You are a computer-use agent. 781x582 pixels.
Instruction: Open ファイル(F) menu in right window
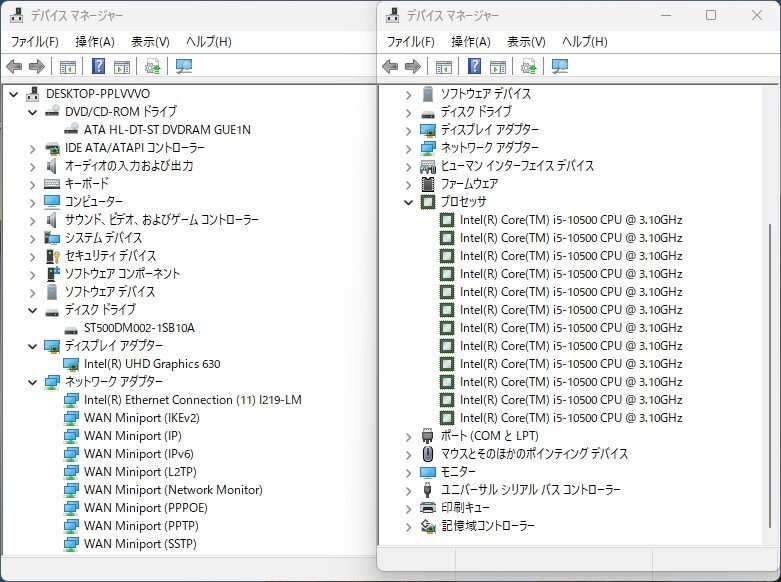(x=410, y=41)
